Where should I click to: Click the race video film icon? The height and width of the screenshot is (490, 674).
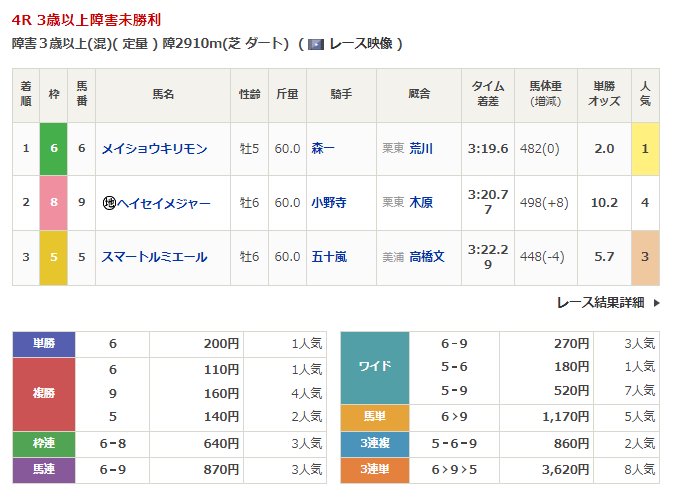316,44
